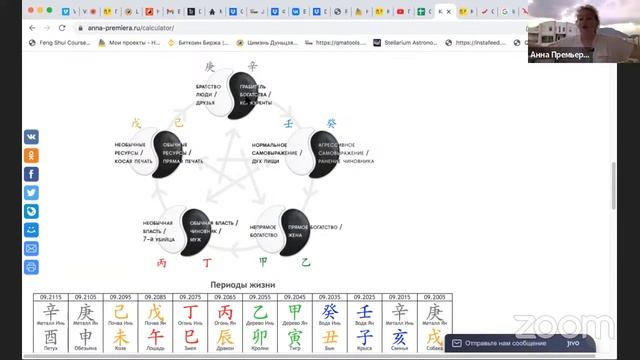Click the 09.2105 period header cell
This screenshot has width=640, height=360.
[x=86, y=297]
